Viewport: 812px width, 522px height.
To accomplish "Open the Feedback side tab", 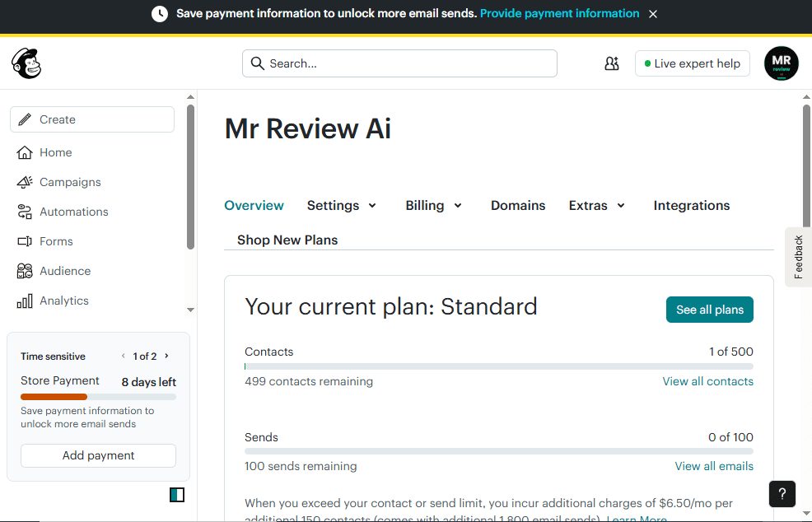I will [798, 257].
